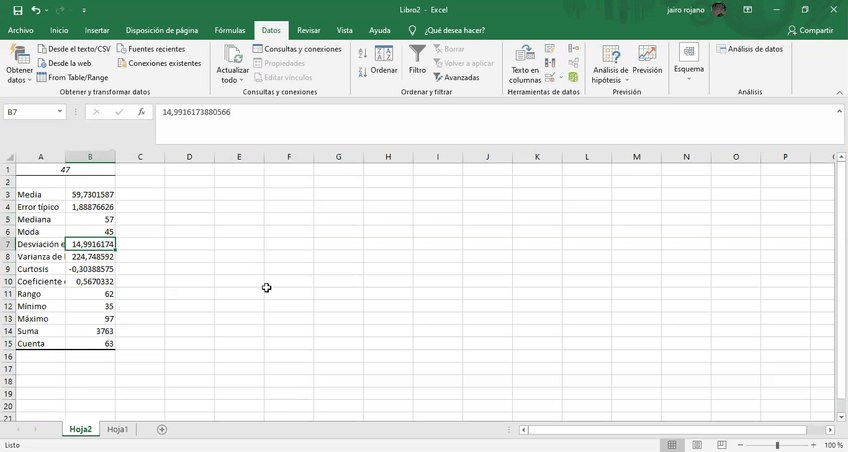Click the Save icon in title bar
Screen dimensions: 848x452
[17, 10]
